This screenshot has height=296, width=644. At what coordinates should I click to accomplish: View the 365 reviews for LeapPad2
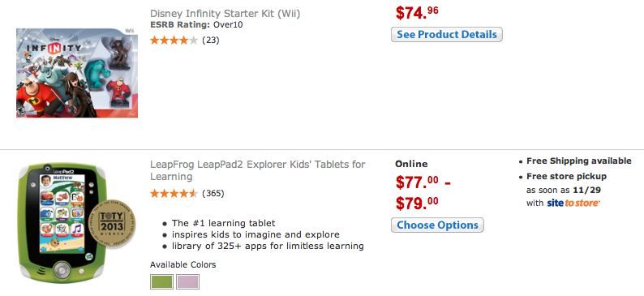pos(213,193)
